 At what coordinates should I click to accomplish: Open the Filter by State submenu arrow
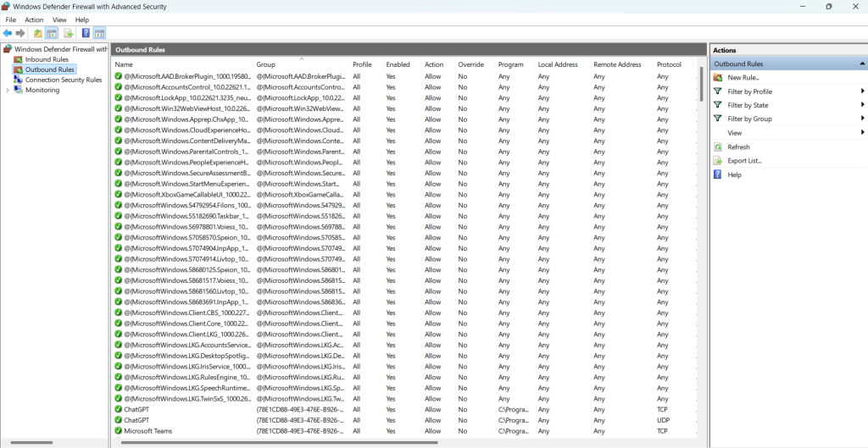[862, 104]
